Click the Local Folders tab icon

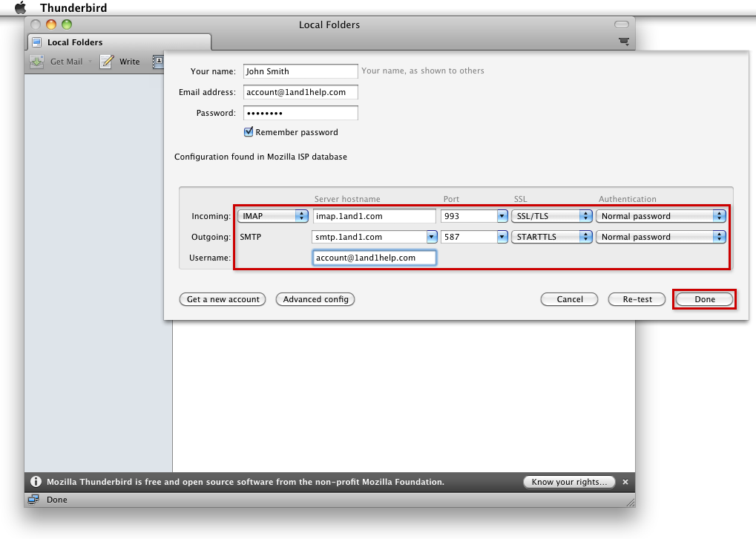36,42
